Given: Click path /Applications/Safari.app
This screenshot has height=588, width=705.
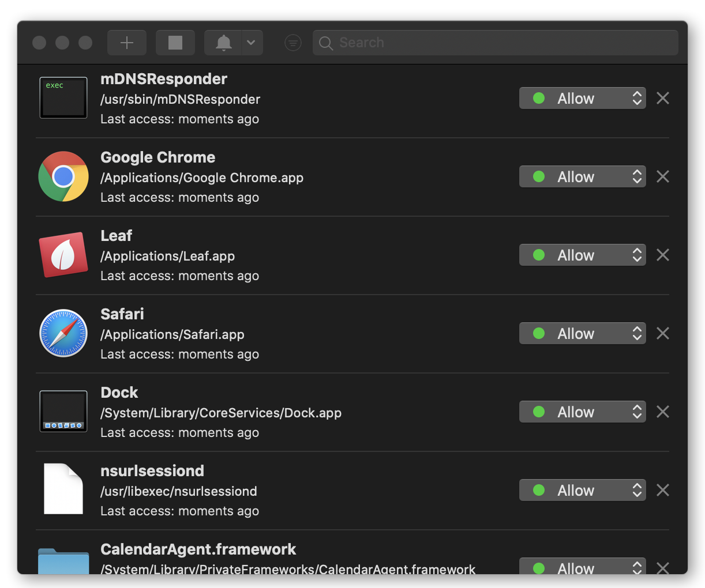Looking at the screenshot, I should coord(172,334).
